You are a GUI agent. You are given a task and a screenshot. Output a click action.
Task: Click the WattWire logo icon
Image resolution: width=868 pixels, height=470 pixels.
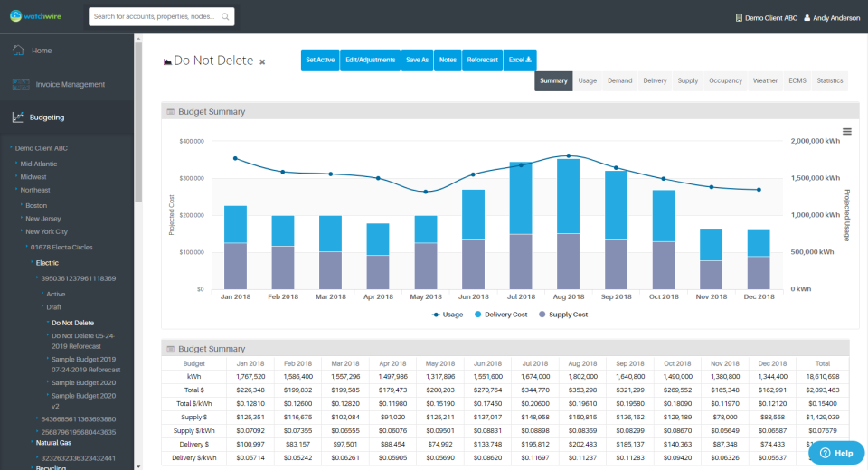15,16
